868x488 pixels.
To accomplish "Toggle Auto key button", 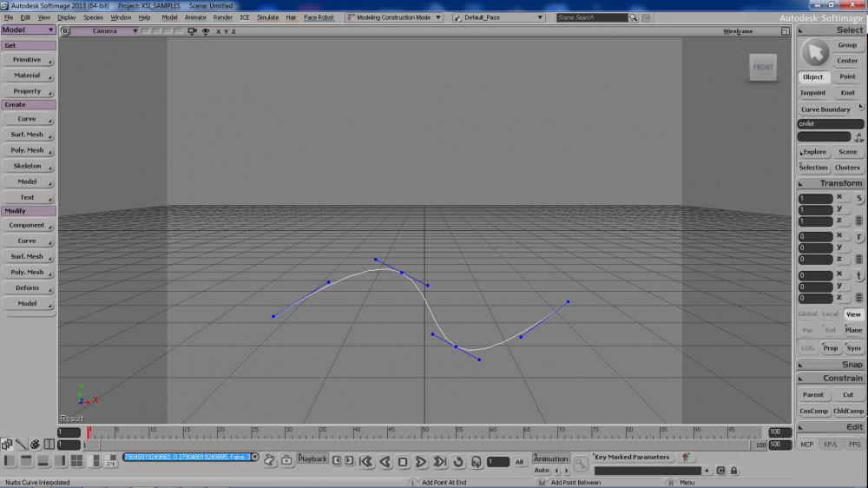I will point(542,471).
